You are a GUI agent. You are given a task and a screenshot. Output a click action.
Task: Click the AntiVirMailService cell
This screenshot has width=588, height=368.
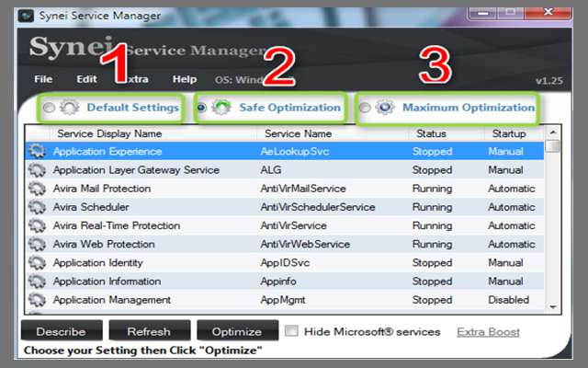[x=303, y=189]
